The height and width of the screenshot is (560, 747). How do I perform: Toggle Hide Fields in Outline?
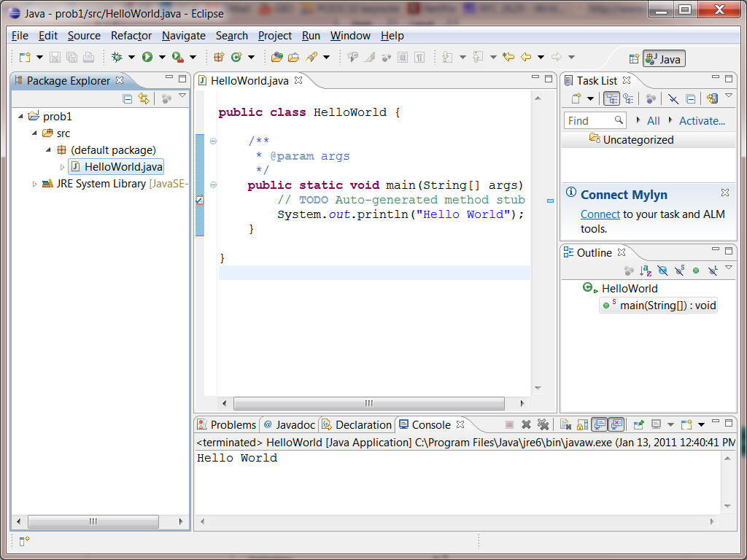(x=662, y=271)
